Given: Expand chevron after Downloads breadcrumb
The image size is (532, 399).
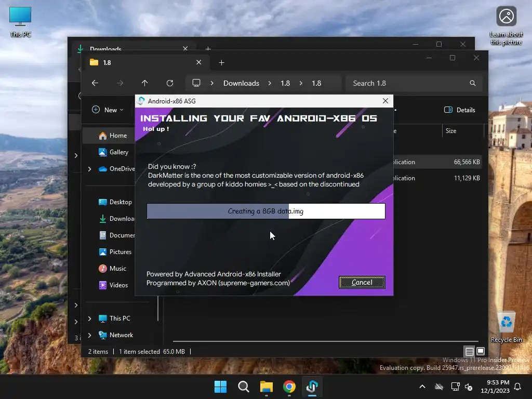Looking at the screenshot, I should (270, 83).
